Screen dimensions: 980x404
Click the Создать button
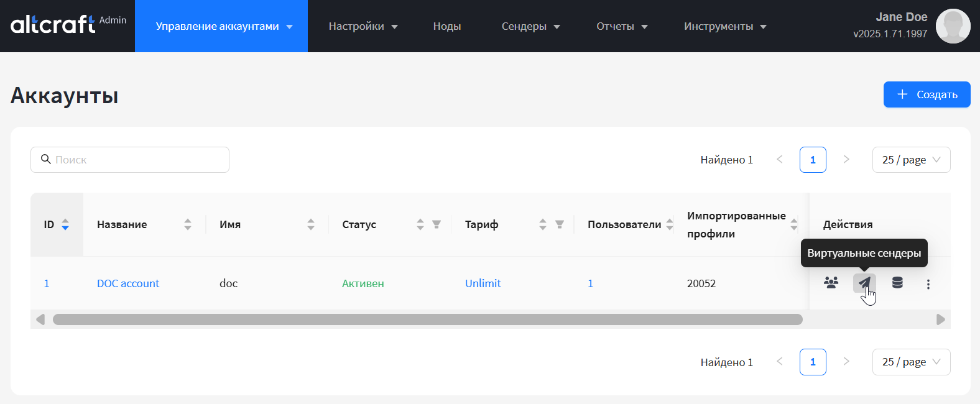point(927,94)
